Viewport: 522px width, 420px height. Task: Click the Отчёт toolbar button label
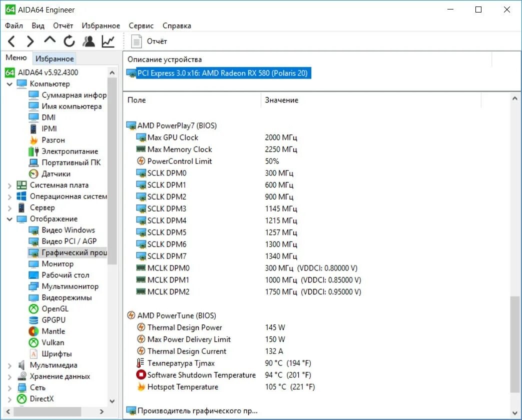pos(157,41)
